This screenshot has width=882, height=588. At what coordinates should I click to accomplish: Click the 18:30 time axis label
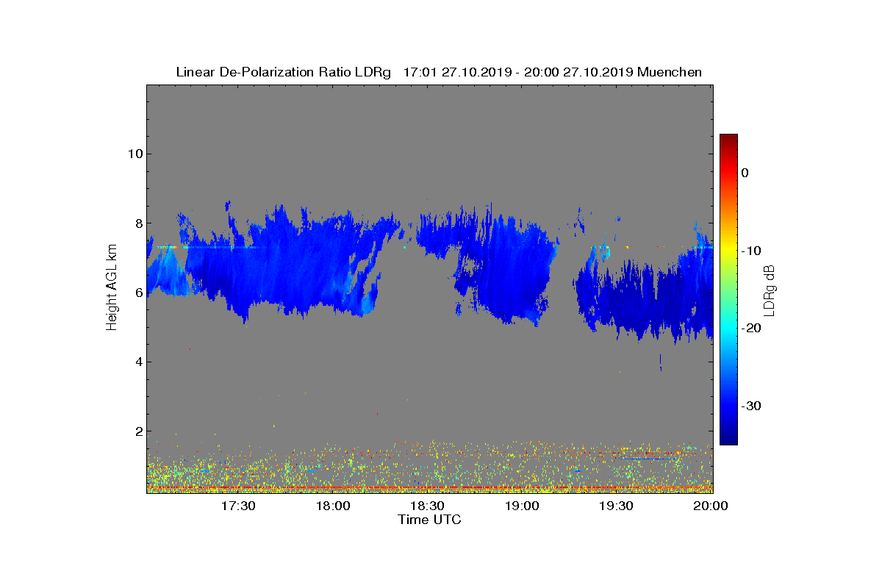pyautogui.click(x=427, y=506)
